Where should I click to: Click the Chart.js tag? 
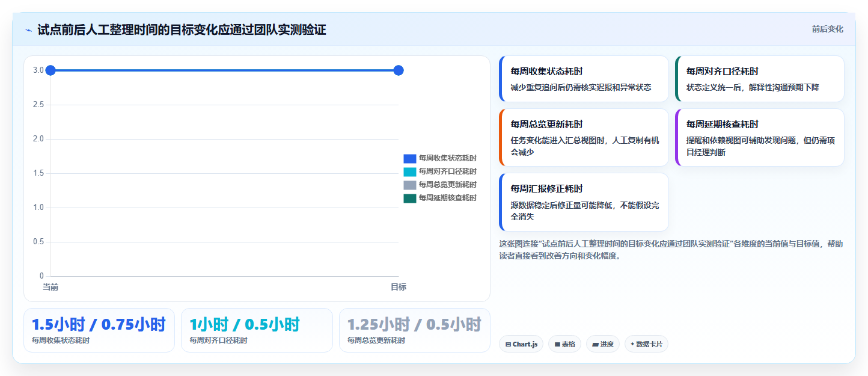(x=521, y=344)
